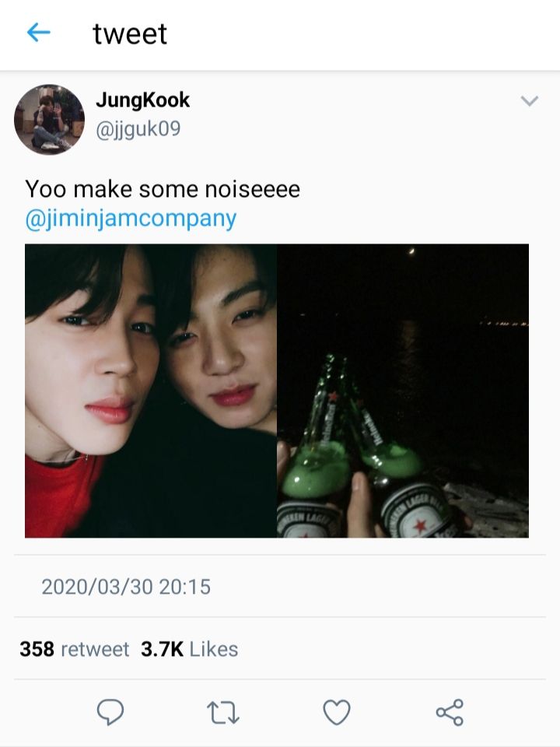This screenshot has height=747, width=560.
Task: Open the reply speech bubble icon
Action: 110,712
